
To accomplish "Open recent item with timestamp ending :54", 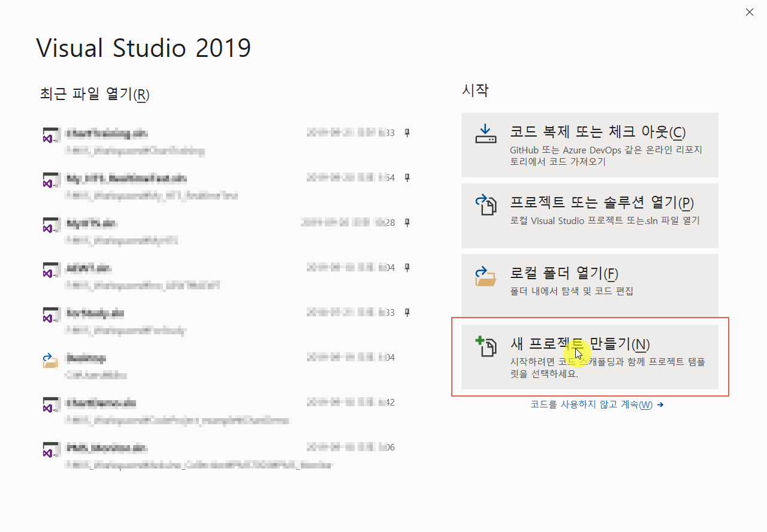I will coord(226,186).
